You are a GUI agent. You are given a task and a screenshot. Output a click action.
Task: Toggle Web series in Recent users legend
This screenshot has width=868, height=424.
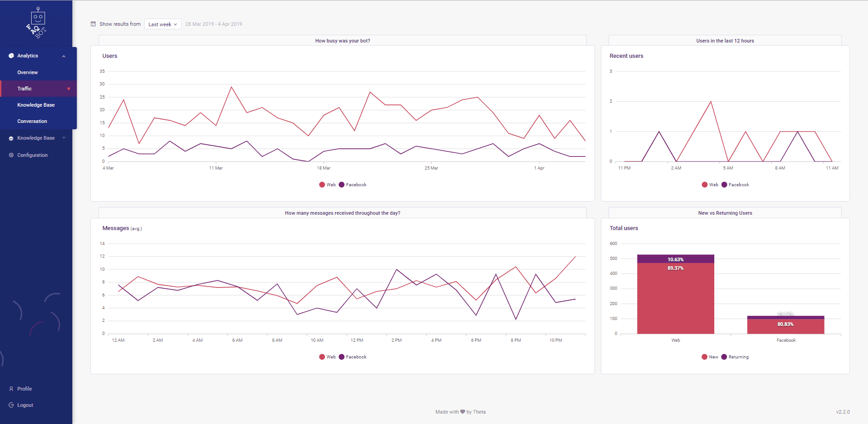click(x=710, y=184)
